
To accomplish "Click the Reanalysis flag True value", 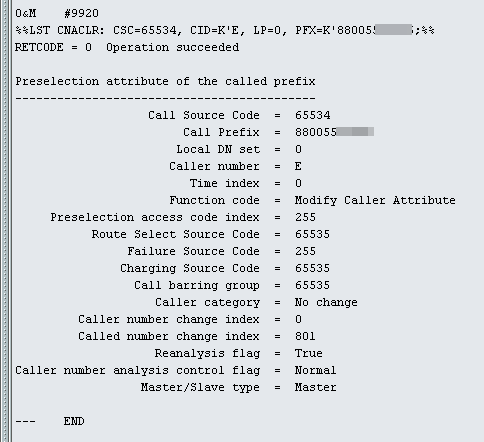I will [309, 353].
